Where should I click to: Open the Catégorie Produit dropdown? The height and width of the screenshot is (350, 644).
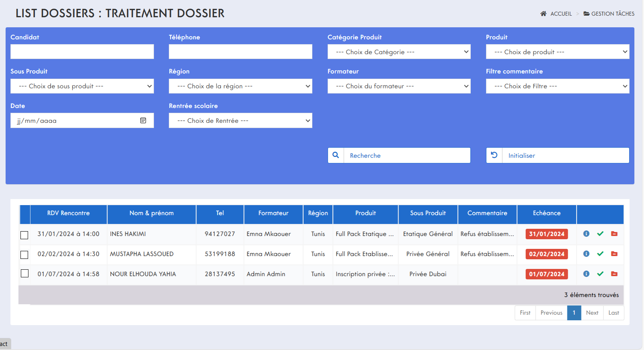(399, 52)
